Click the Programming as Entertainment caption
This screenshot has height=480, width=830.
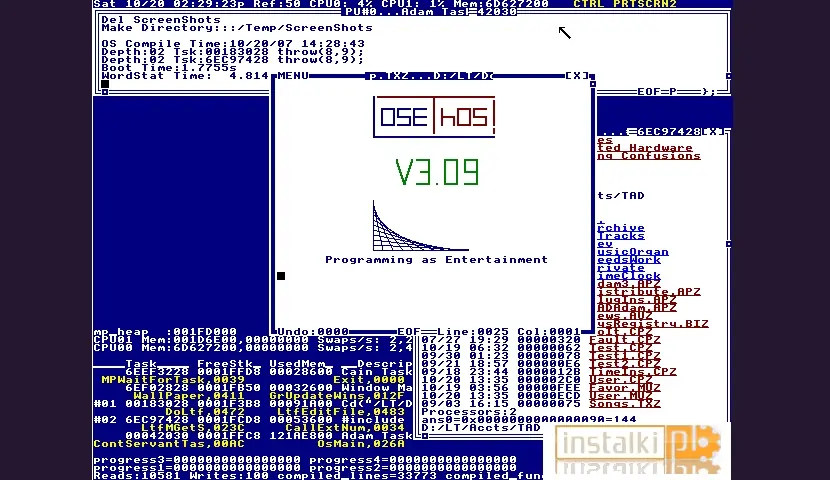tap(436, 259)
